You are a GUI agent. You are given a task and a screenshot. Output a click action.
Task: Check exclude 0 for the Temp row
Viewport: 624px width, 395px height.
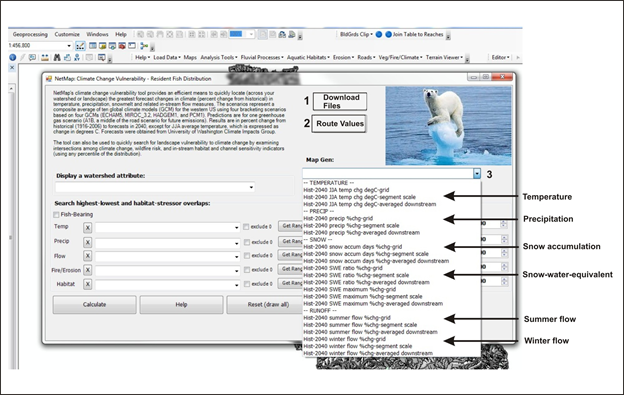tap(246, 227)
